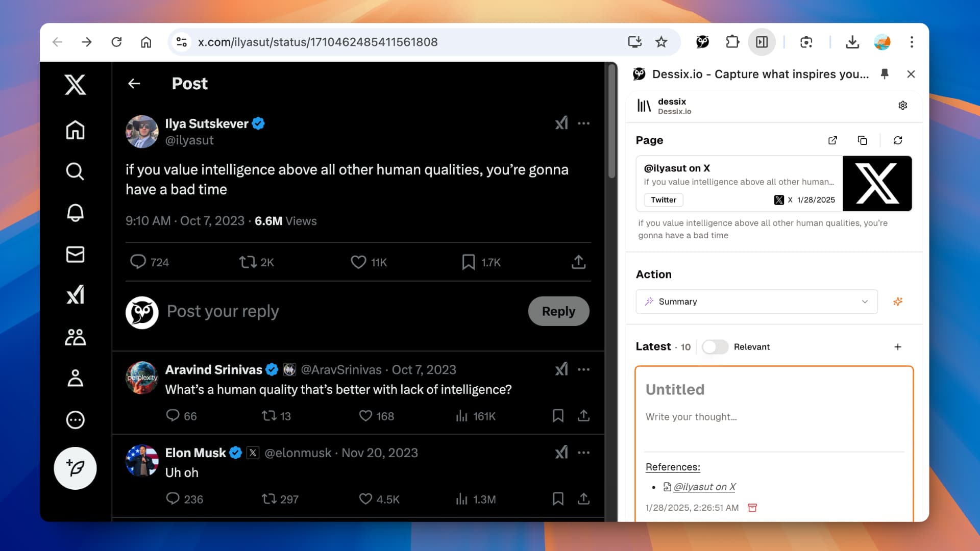Bookmark Elon Musk's reply

pos(558,499)
